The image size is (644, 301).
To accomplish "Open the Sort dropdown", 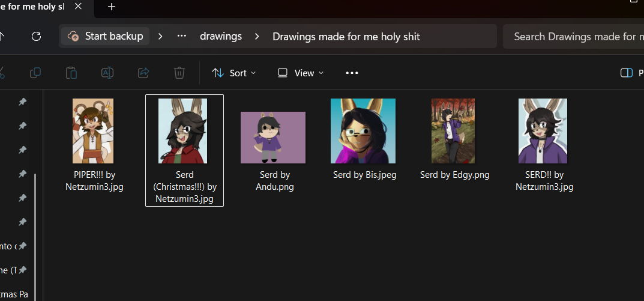I will (234, 73).
